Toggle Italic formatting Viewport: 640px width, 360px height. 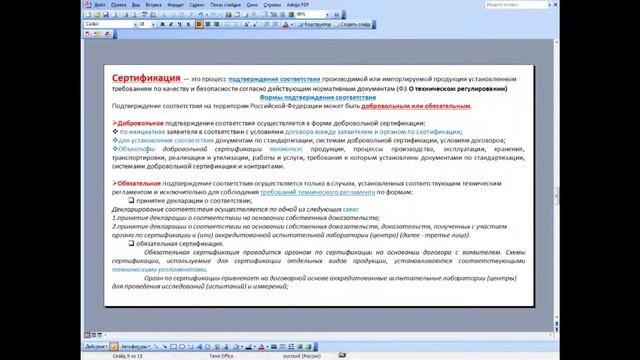pyautogui.click(x=171, y=24)
